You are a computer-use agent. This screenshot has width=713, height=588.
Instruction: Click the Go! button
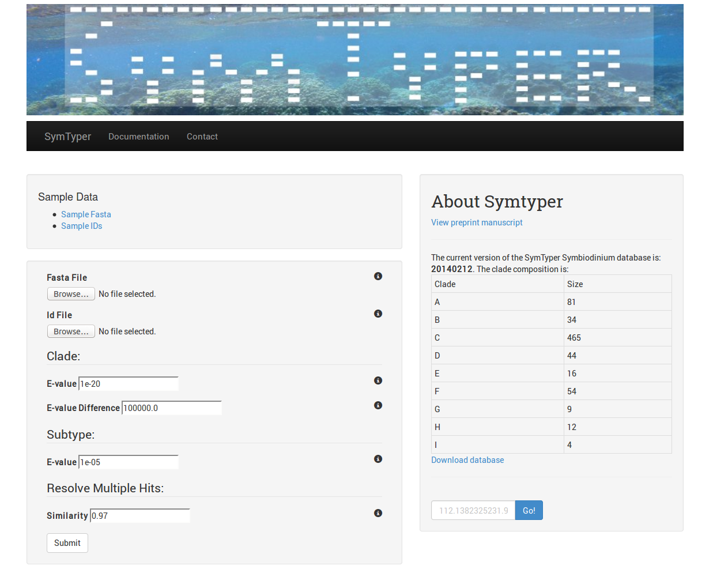coord(529,510)
